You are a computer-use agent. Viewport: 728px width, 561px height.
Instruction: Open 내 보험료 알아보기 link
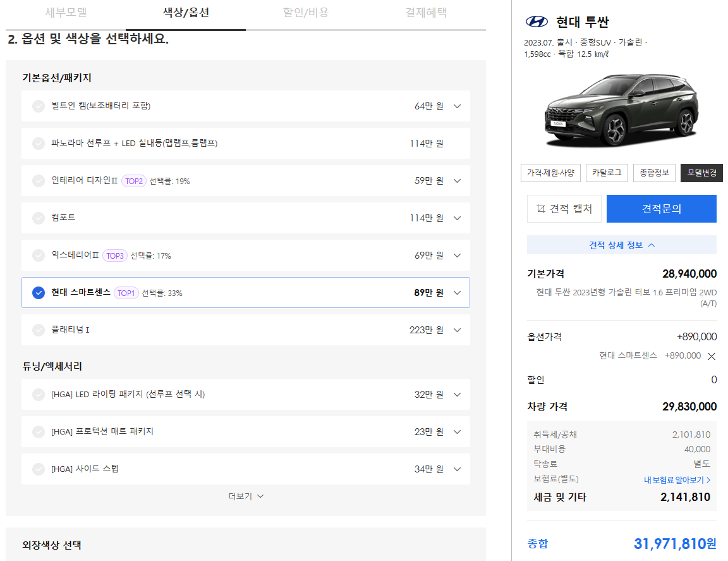[x=677, y=480]
